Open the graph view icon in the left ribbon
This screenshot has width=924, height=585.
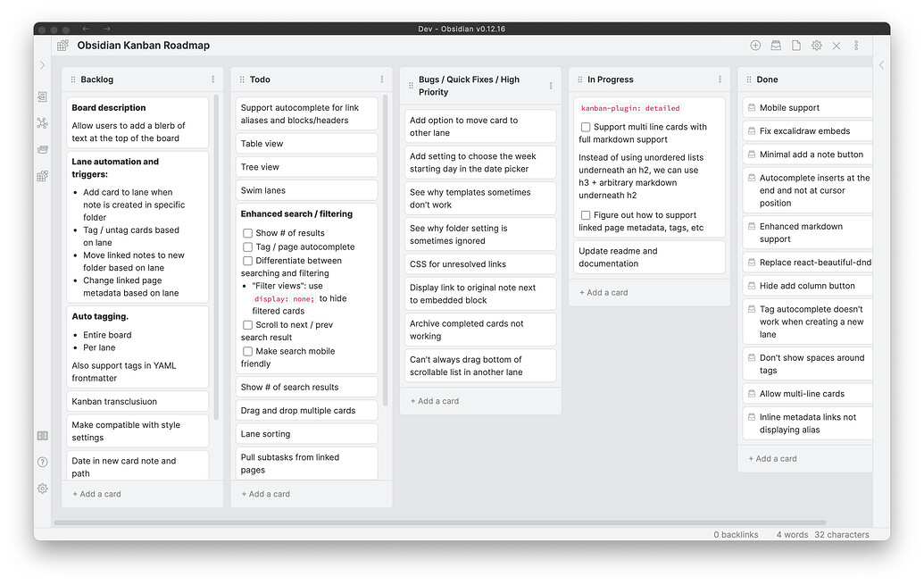(x=42, y=121)
